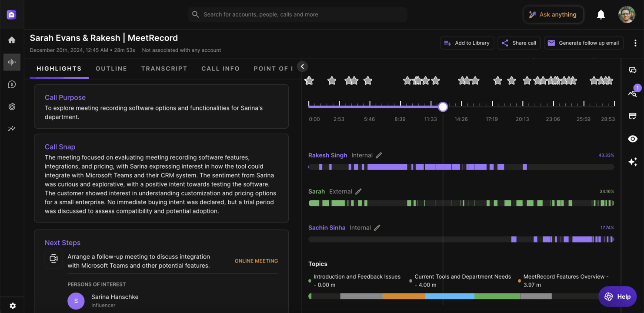Open the calls waveform icon in sidebar

[x=12, y=62]
